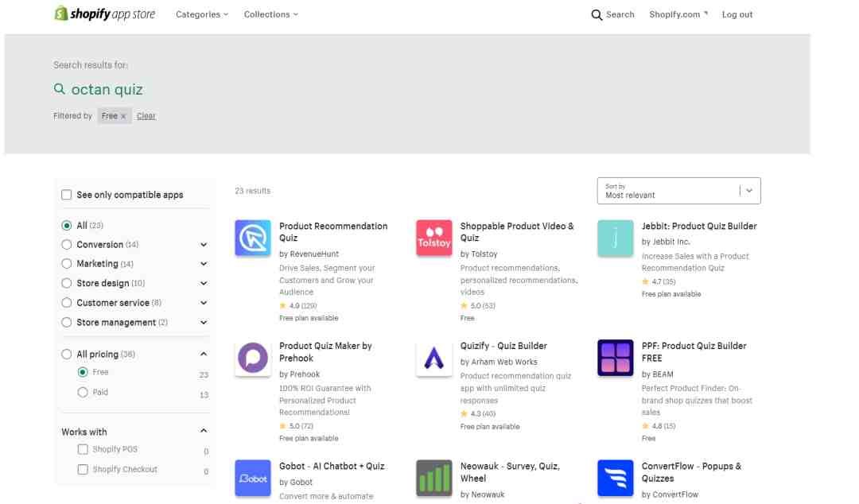Click 'by RevenueHunt' developer text
Screen dimensions: 859x504
pos(309,254)
